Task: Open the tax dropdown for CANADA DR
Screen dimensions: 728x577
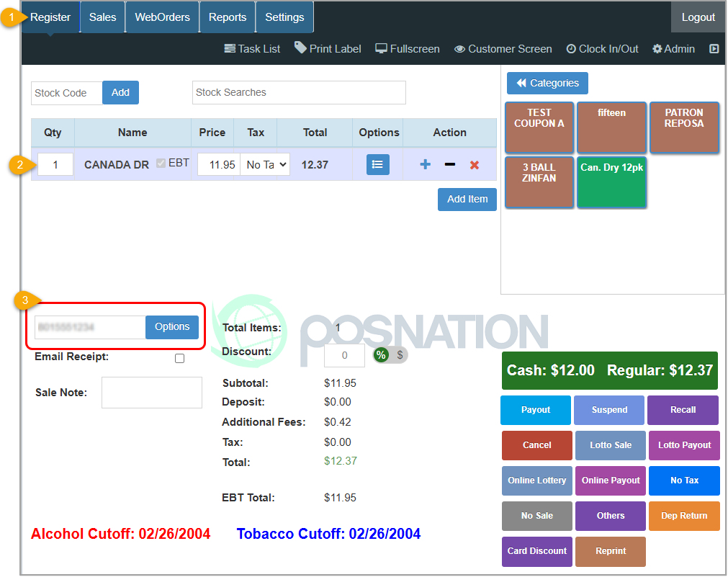Action: (265, 164)
